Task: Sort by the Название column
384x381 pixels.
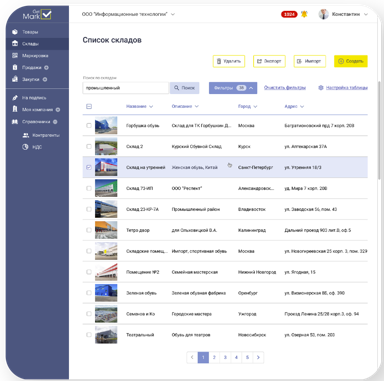Action: click(x=139, y=106)
